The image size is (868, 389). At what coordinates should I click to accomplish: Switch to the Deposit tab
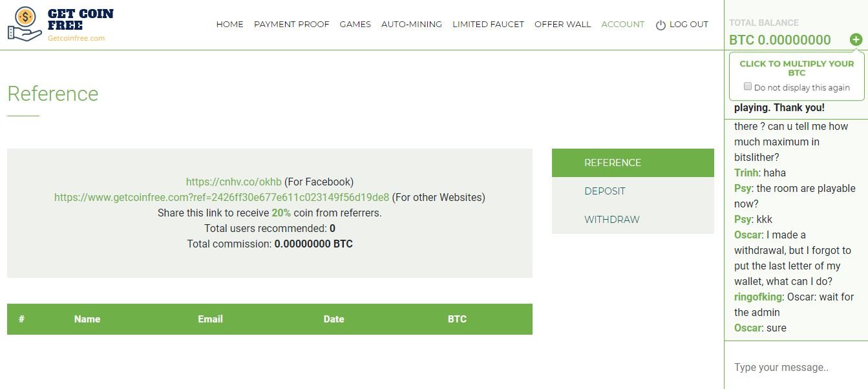(x=605, y=191)
